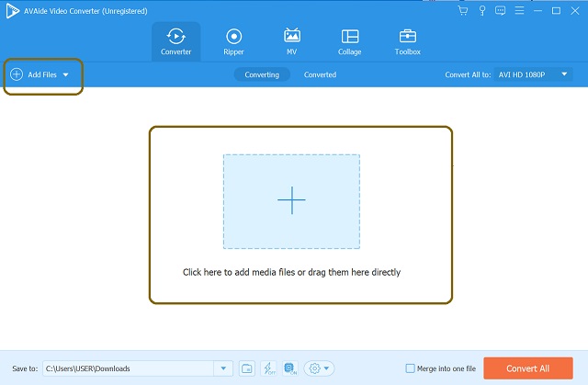
Task: Expand the Add Files dropdown arrow
Action: pos(65,74)
